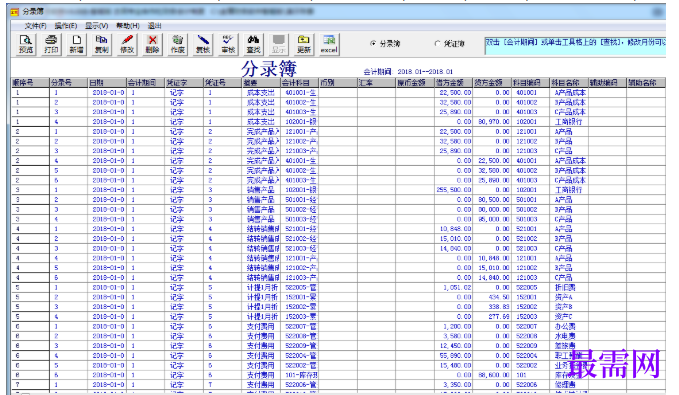Image resolution: width=679 pixels, height=395 pixels.
Task: Click the 日期 column header
Action: [x=107, y=83]
